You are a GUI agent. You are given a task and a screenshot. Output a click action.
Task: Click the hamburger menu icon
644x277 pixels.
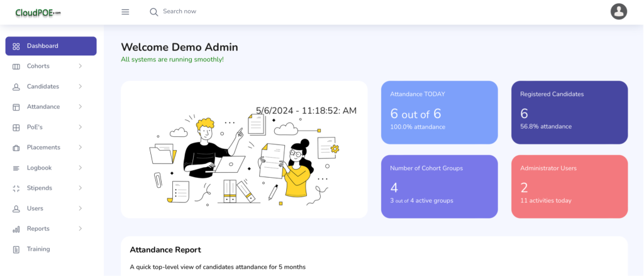pos(125,12)
